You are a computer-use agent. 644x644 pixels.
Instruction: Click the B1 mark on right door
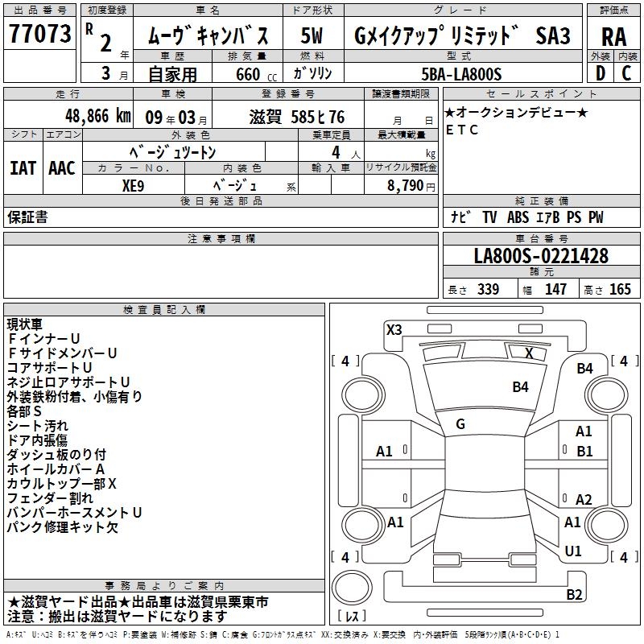[x=584, y=452]
